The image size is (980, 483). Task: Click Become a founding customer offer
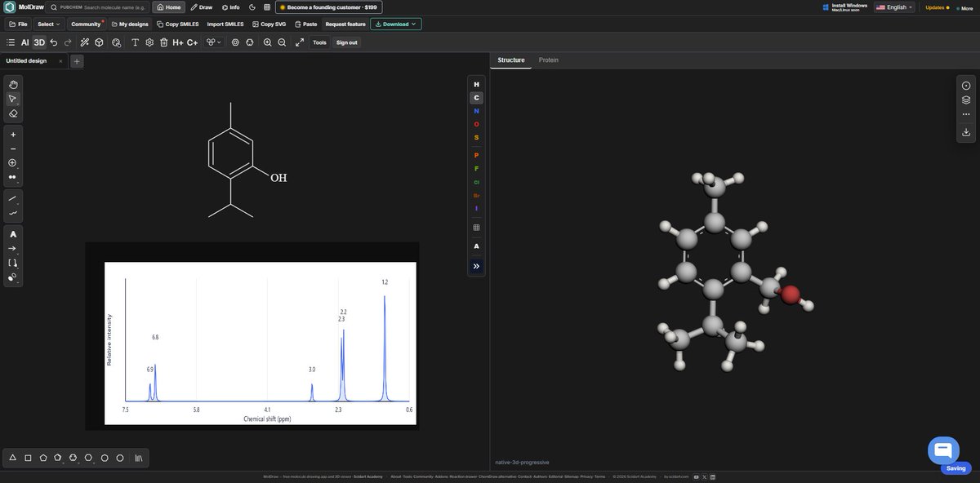point(328,7)
